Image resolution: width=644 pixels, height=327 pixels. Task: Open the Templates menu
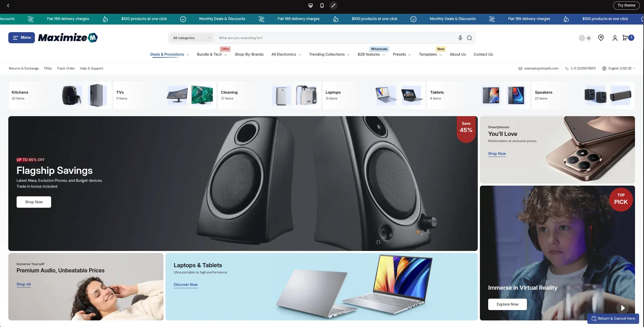(430, 55)
